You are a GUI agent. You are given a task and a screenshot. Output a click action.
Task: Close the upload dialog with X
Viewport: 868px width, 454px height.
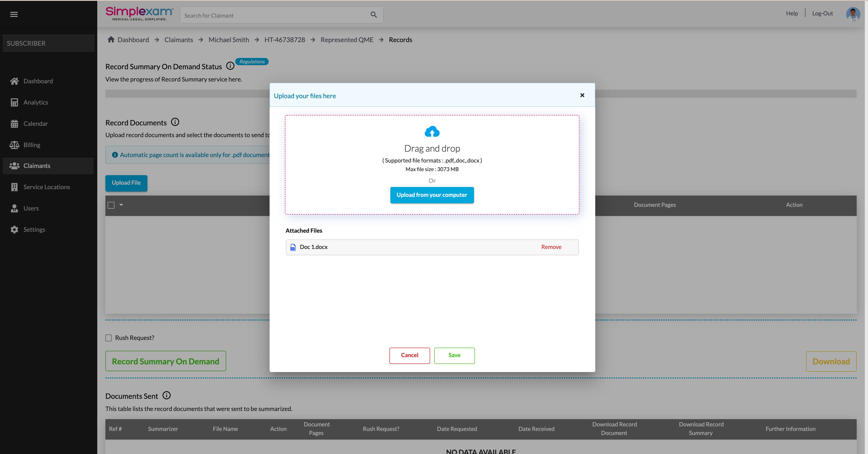[x=582, y=96]
